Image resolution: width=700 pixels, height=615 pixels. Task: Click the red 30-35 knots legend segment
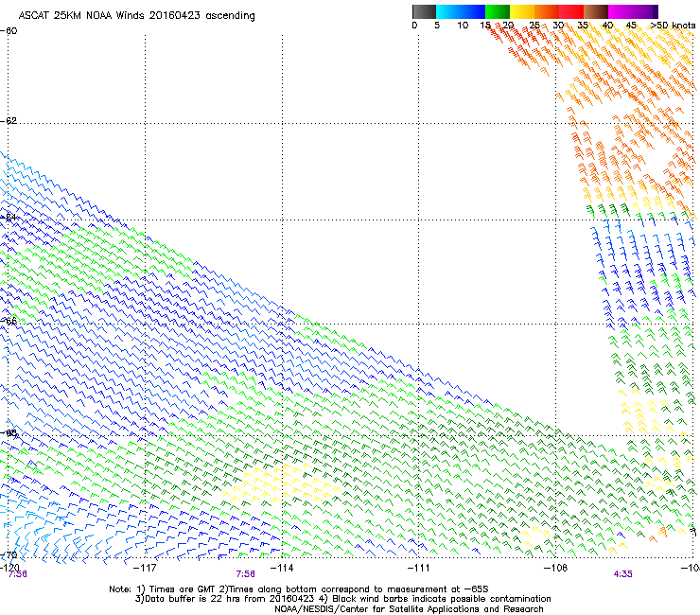point(571,11)
